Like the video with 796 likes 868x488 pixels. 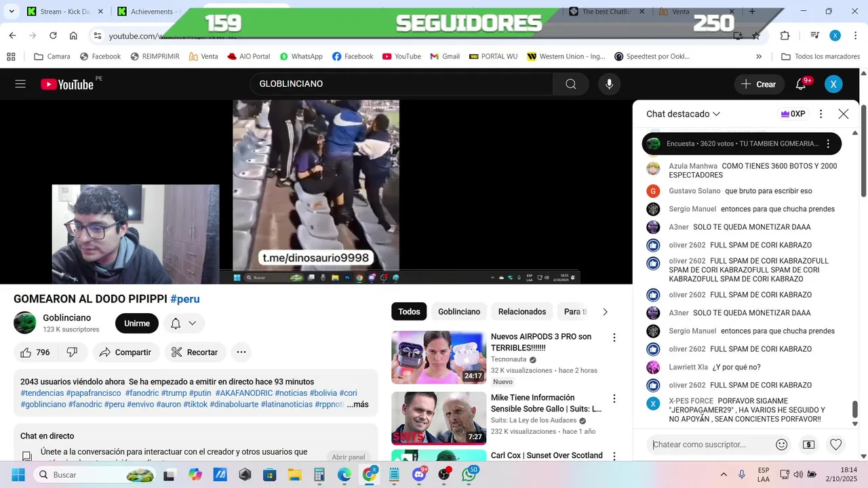(x=35, y=352)
